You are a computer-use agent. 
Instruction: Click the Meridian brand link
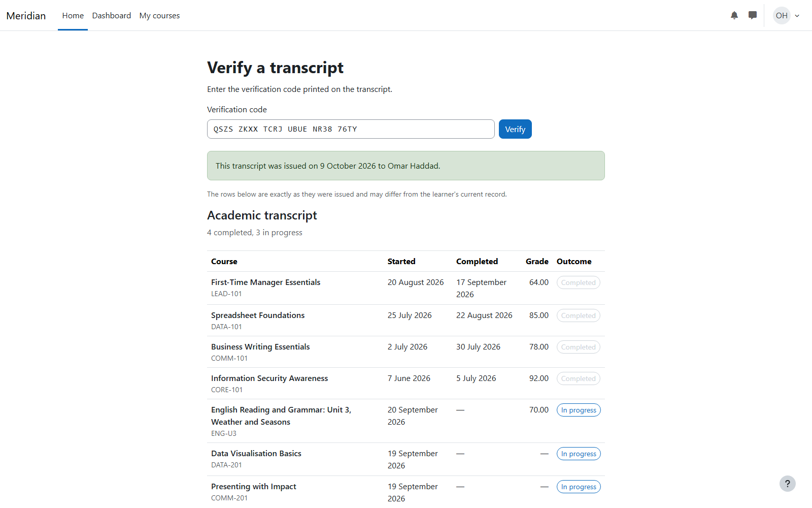pos(26,16)
